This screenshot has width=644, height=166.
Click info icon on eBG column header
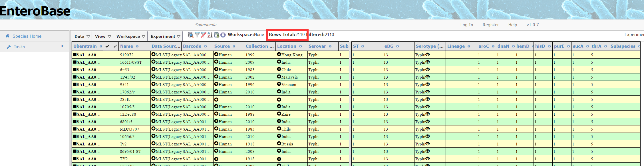[x=397, y=46]
